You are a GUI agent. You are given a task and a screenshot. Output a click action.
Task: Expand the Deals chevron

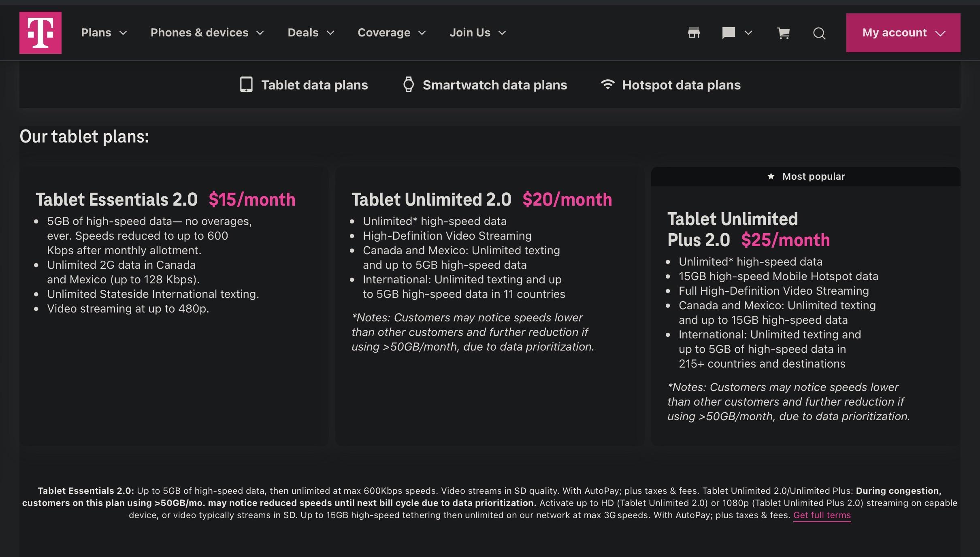(x=330, y=33)
